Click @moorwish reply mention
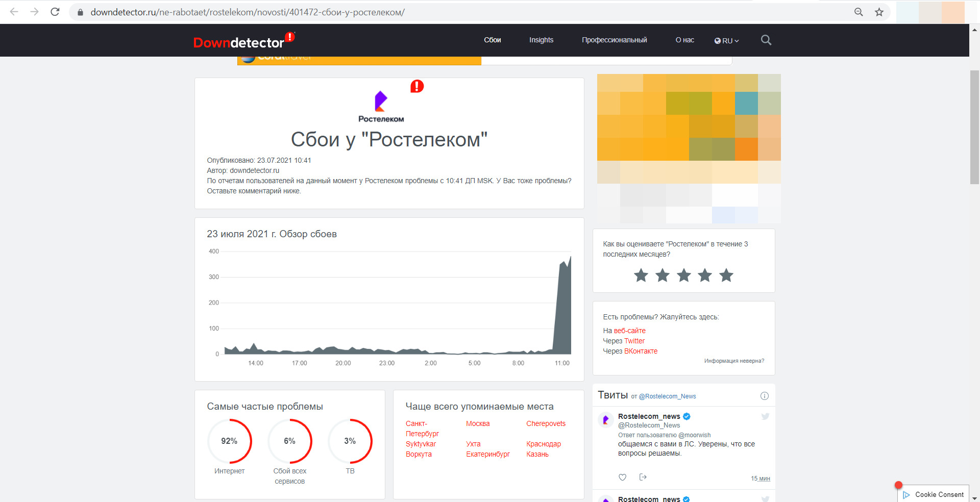This screenshot has height=502, width=980. click(694, 435)
